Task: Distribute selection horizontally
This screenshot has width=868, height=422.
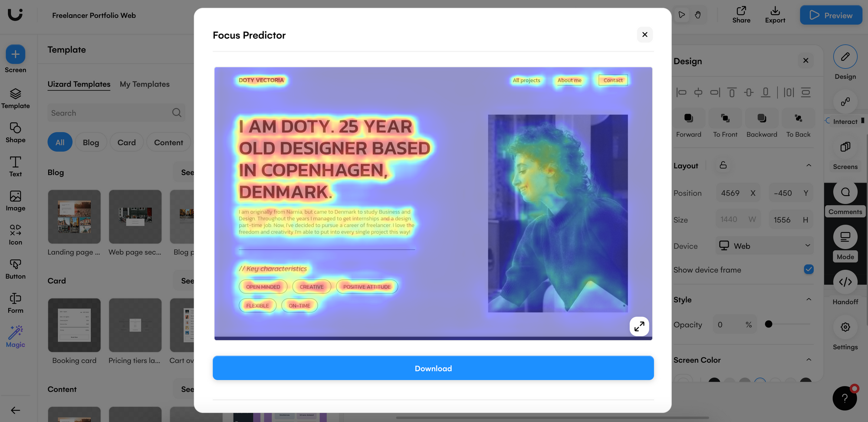Action: [789, 92]
